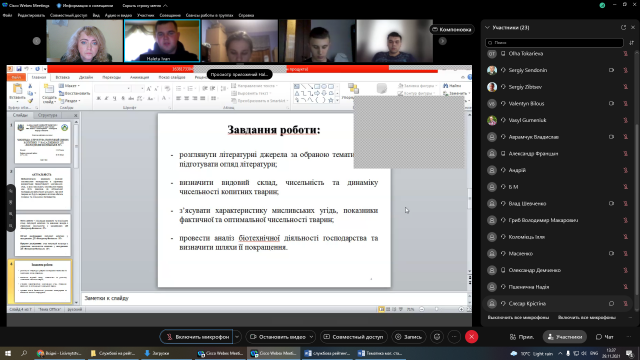Toggle the Участники participants panel button
The width and height of the screenshot is (640, 360).
click(x=565, y=337)
